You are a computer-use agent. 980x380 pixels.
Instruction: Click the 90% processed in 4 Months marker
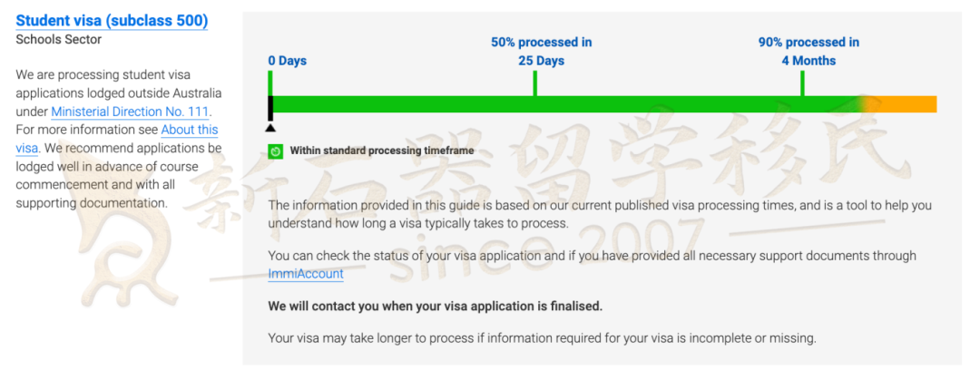[x=808, y=52]
